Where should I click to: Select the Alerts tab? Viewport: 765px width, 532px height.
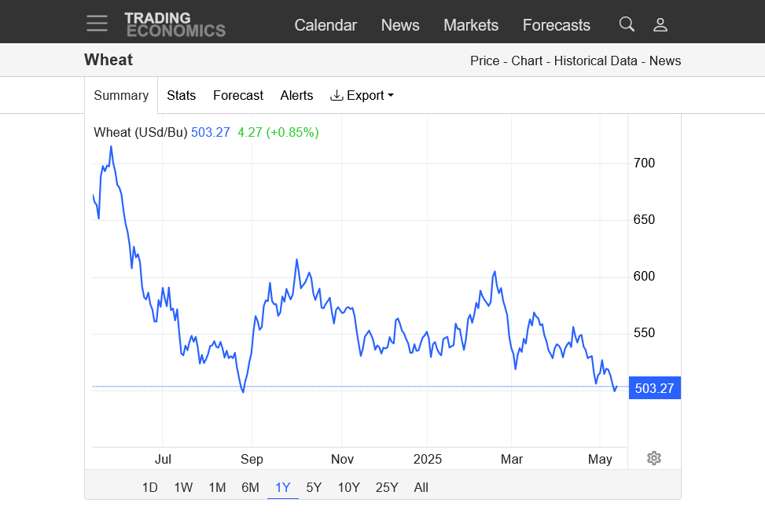[296, 96]
